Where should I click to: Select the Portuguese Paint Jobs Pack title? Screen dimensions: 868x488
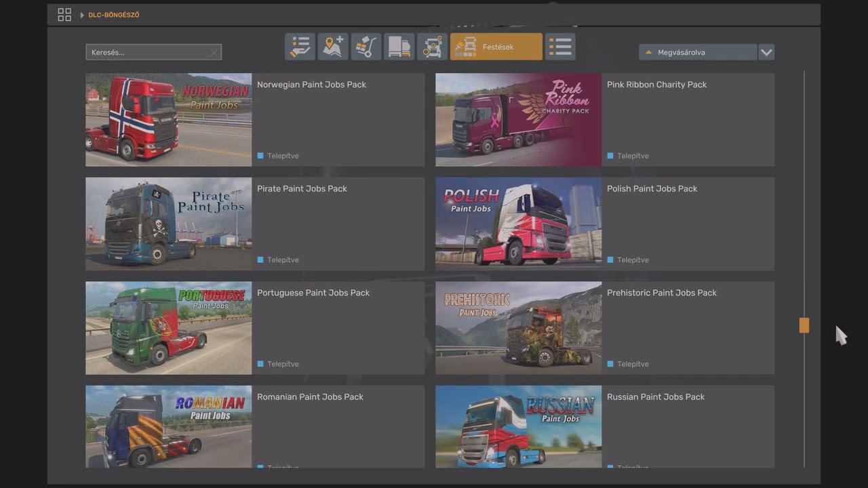pos(313,293)
